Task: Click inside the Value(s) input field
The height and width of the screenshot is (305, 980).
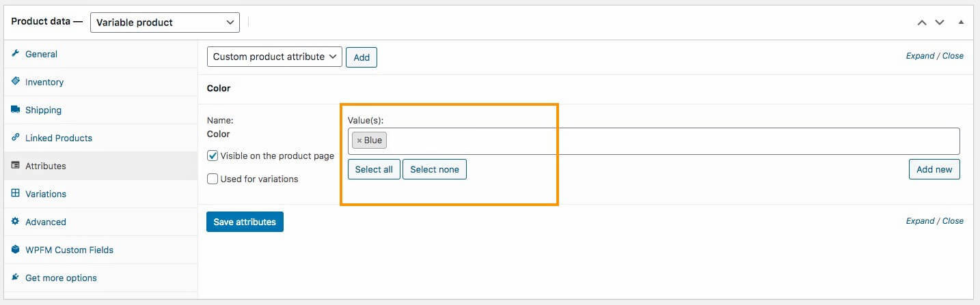Action: 670,141
